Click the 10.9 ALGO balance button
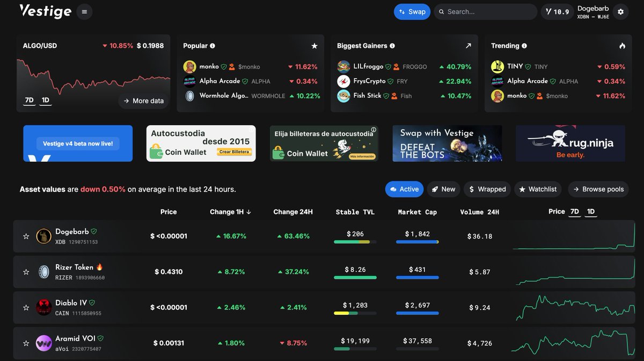Image resolution: width=644 pixels, height=361 pixels. (556, 12)
